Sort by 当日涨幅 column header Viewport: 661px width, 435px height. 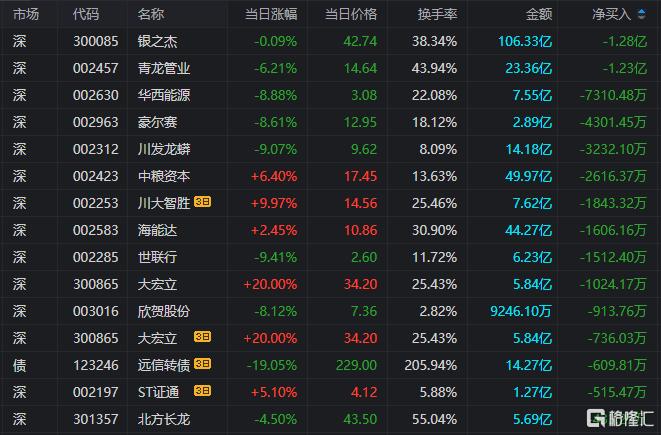pos(271,14)
